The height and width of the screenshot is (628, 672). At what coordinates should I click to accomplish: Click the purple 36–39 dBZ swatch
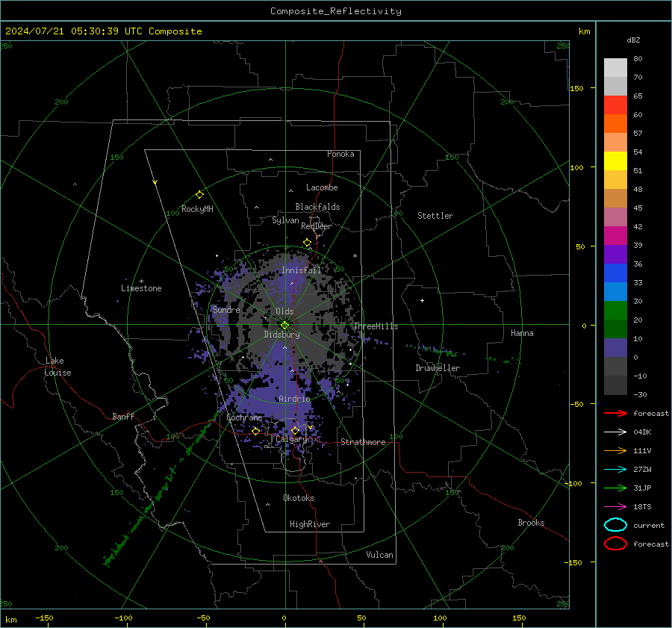(x=615, y=255)
